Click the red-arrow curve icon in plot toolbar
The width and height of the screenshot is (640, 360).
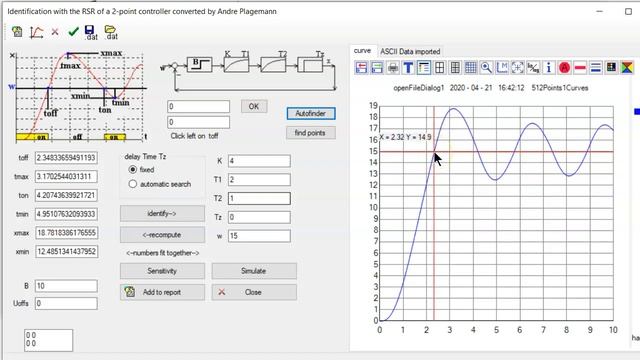coord(362,67)
